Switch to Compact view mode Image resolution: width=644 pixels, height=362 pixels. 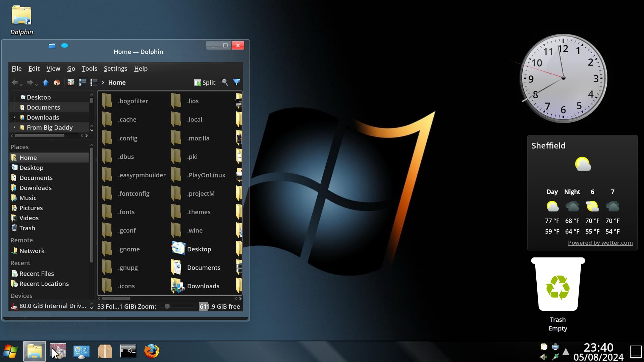point(82,82)
